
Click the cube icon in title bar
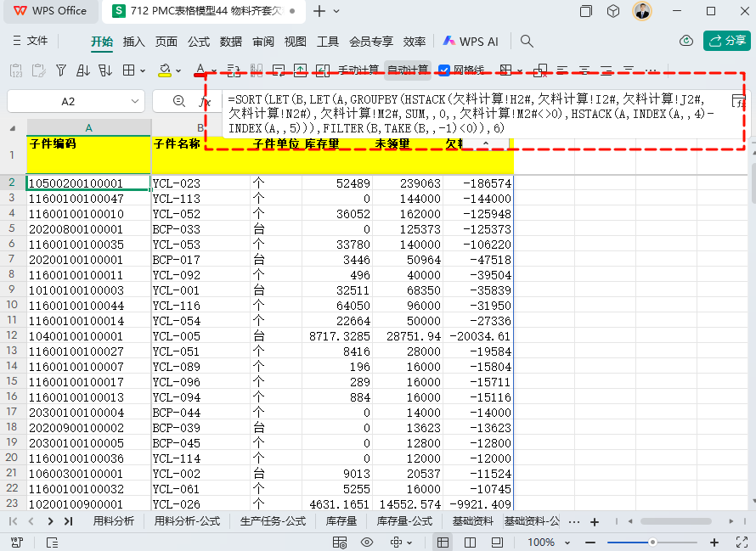click(612, 10)
